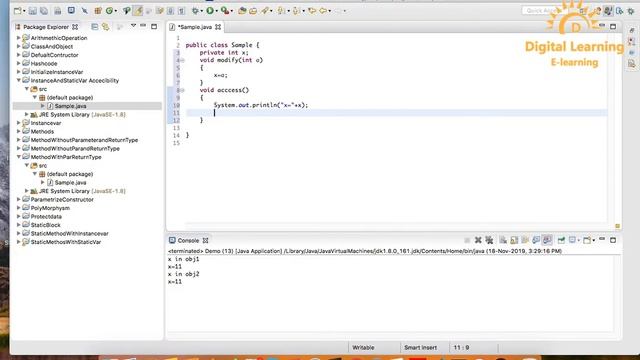Expand the StaticBlock project

coord(18,225)
